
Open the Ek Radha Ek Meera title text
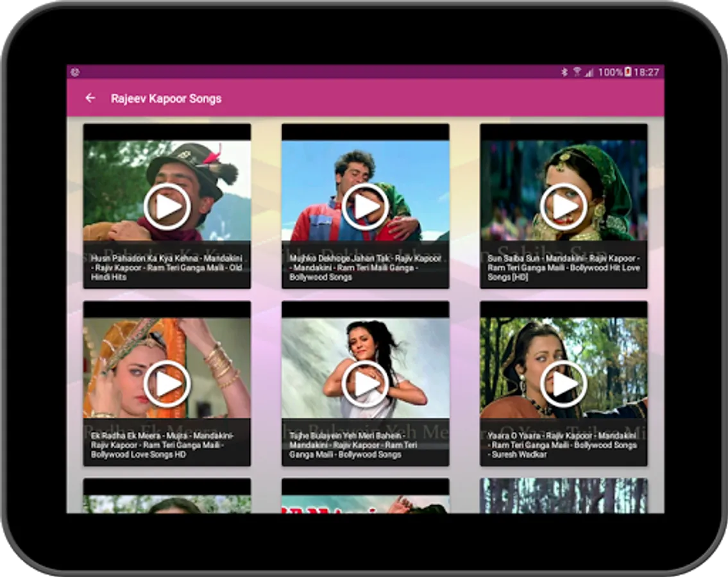tap(162, 445)
